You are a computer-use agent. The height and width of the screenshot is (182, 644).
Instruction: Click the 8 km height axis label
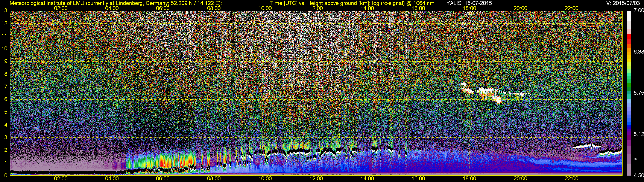(6, 74)
